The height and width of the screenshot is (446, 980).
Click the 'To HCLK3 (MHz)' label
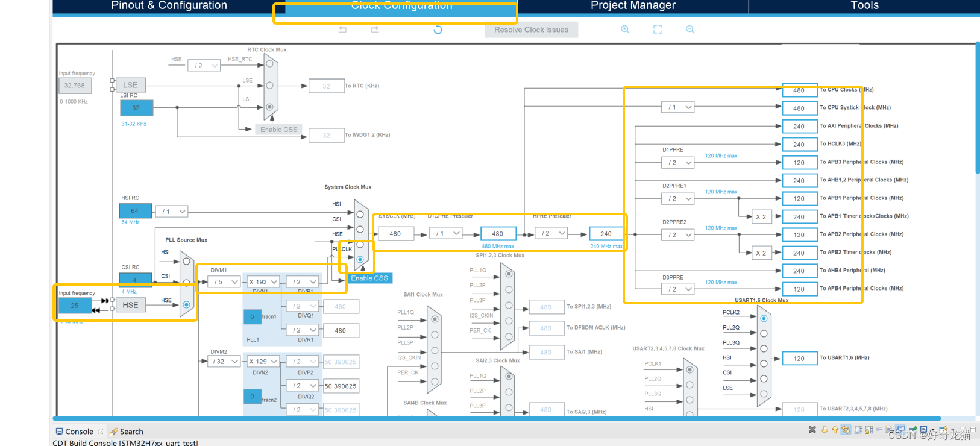pos(840,143)
